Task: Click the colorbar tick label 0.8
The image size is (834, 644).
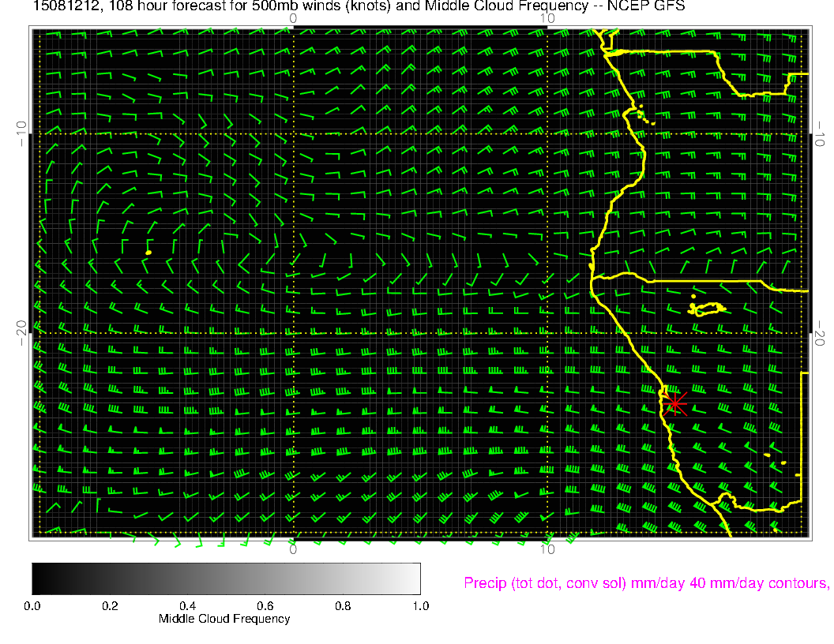Action: click(x=343, y=606)
